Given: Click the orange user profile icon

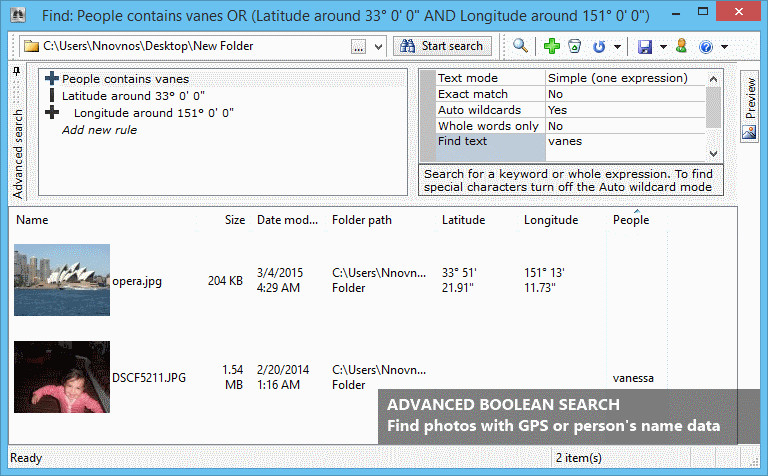Looking at the screenshot, I should (x=681, y=46).
